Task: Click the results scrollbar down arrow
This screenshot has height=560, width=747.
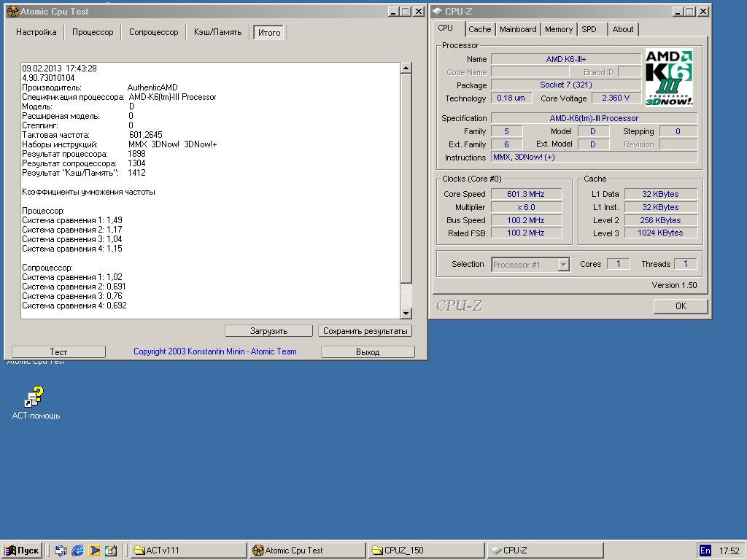Action: (x=406, y=313)
